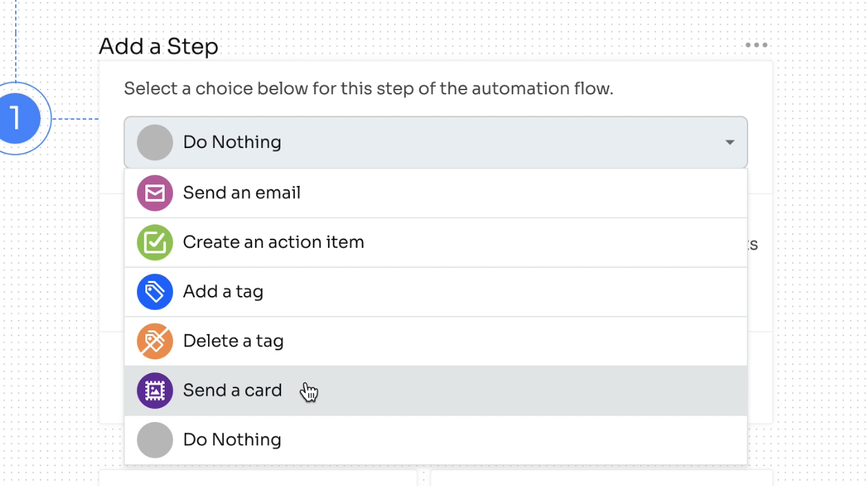Viewport: 868px width, 486px height.
Task: Pick the "Add a tag" option label
Action: (223, 292)
